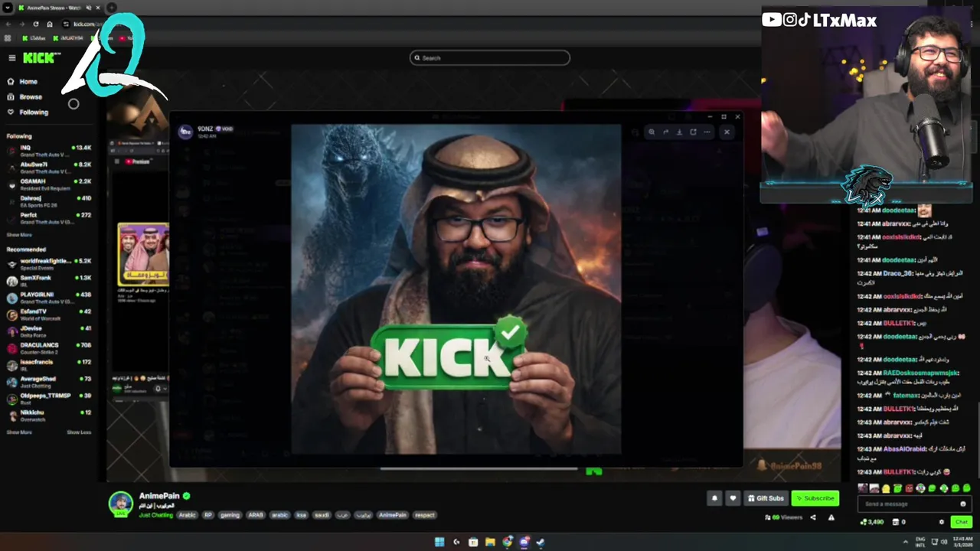Click chat username AbasAlOrabid

pos(903,448)
